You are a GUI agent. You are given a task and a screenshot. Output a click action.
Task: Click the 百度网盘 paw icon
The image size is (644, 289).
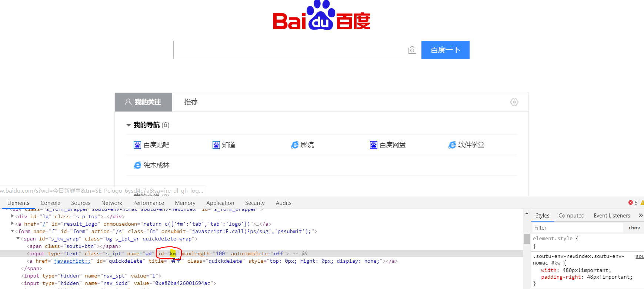click(374, 145)
